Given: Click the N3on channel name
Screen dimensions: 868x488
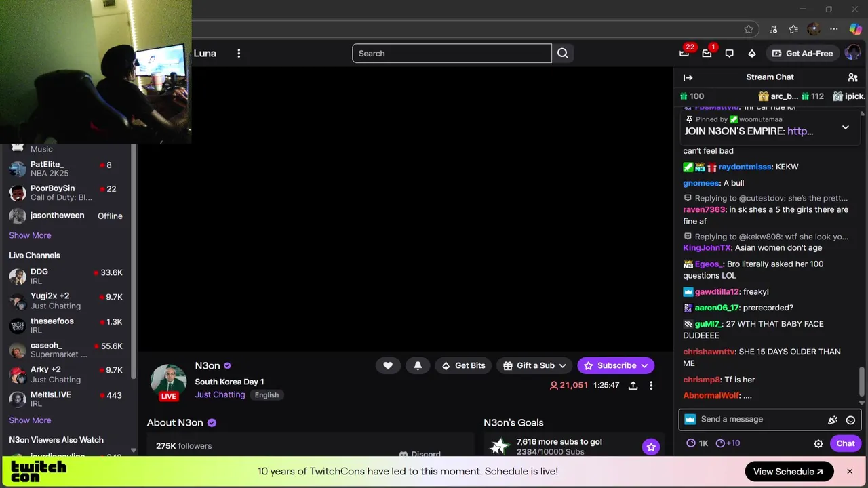Looking at the screenshot, I should point(208,366).
